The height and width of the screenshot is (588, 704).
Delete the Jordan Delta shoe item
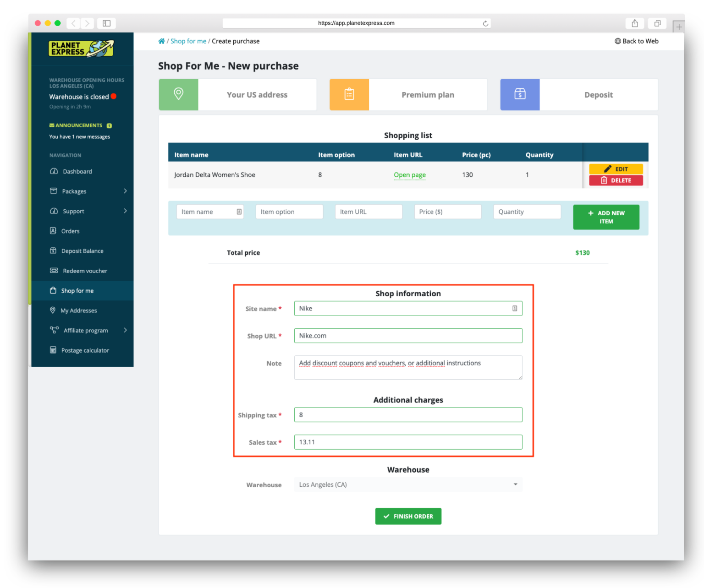[x=616, y=180]
